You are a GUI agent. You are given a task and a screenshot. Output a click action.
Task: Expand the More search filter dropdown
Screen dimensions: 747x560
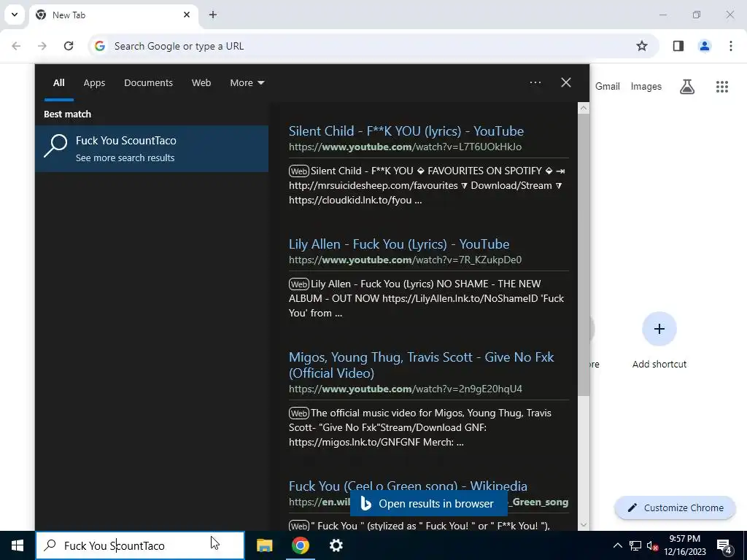(x=247, y=83)
